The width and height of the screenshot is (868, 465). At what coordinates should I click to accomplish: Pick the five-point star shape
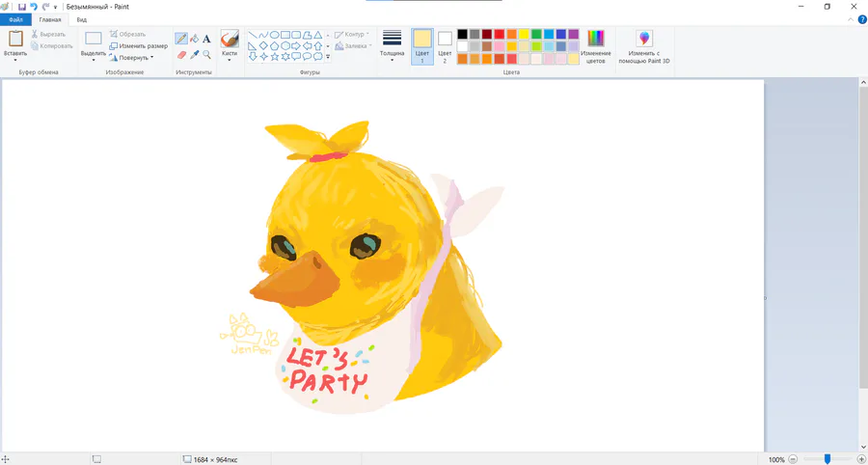274,57
